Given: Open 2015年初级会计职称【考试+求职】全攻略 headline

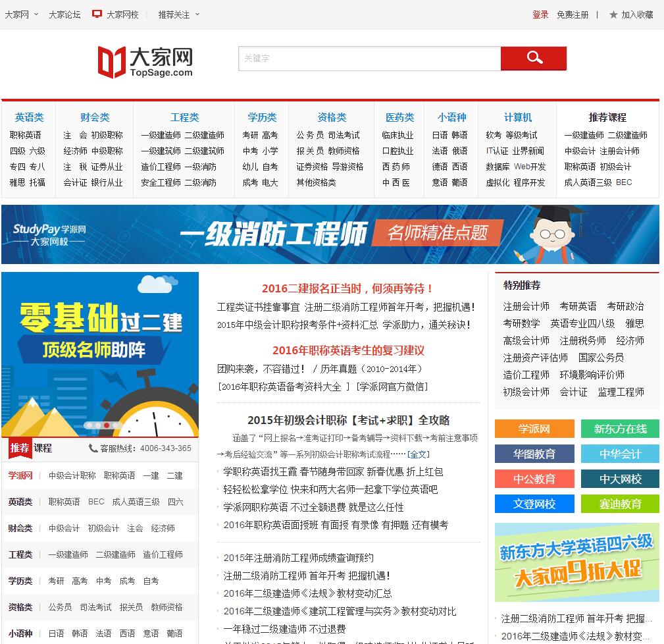Looking at the screenshot, I should click(348, 420).
